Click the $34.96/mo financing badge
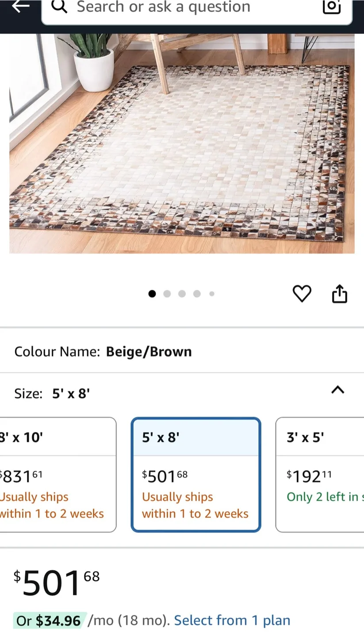The width and height of the screenshot is (364, 637). (49, 620)
